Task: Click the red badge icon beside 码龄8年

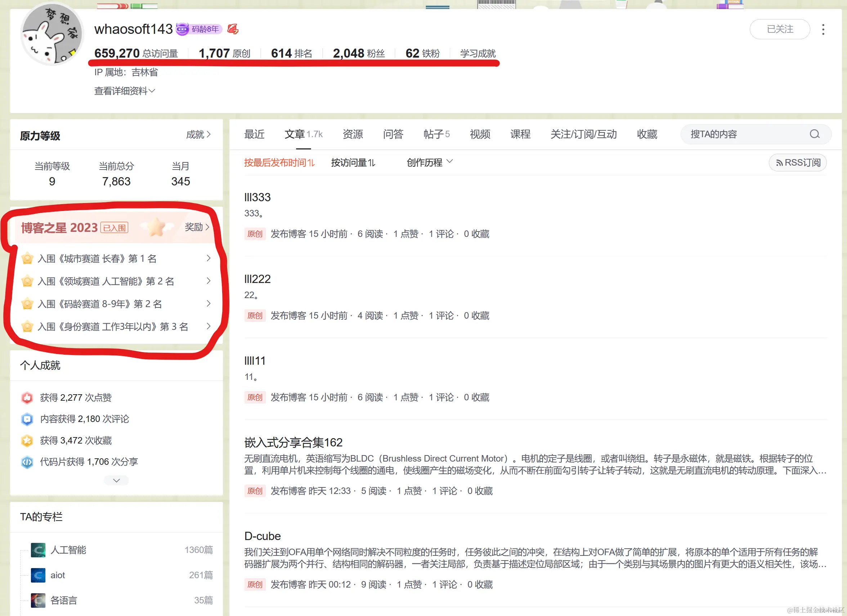Action: [233, 29]
